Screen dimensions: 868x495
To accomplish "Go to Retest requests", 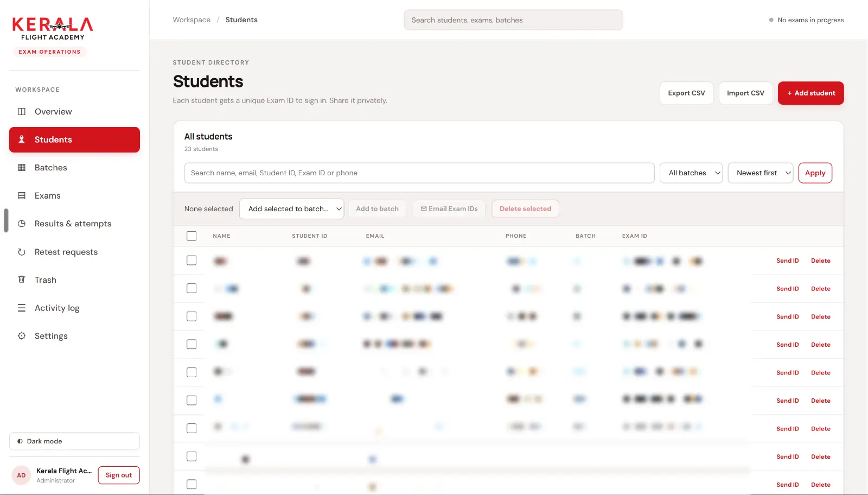I will click(74, 252).
